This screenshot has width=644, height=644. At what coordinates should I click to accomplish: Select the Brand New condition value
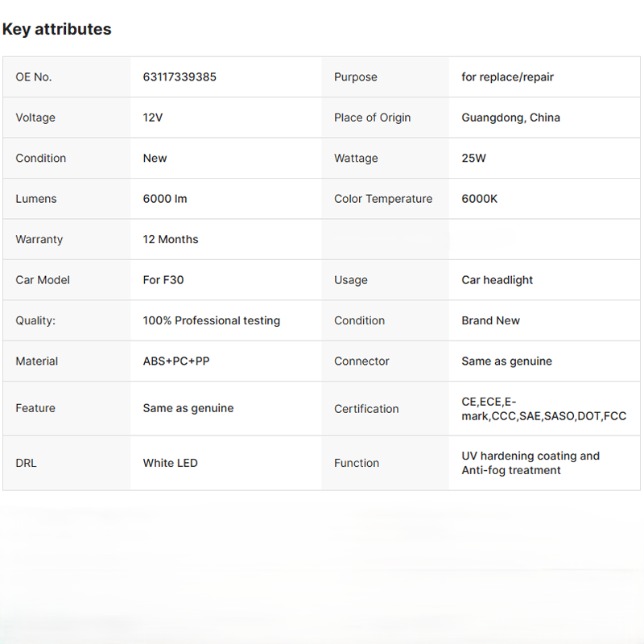pyautogui.click(x=490, y=320)
